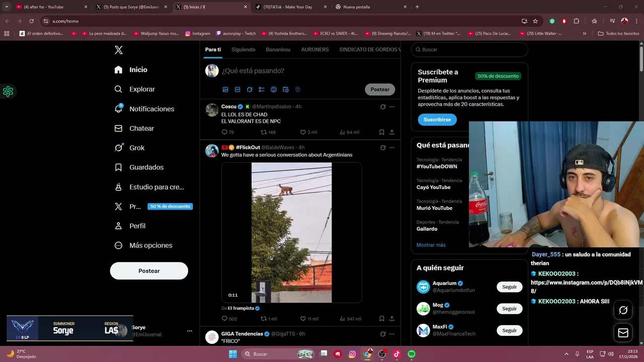Image resolution: width=644 pixels, height=362 pixels.
Task: Open the floating messages button
Action: [x=623, y=333]
